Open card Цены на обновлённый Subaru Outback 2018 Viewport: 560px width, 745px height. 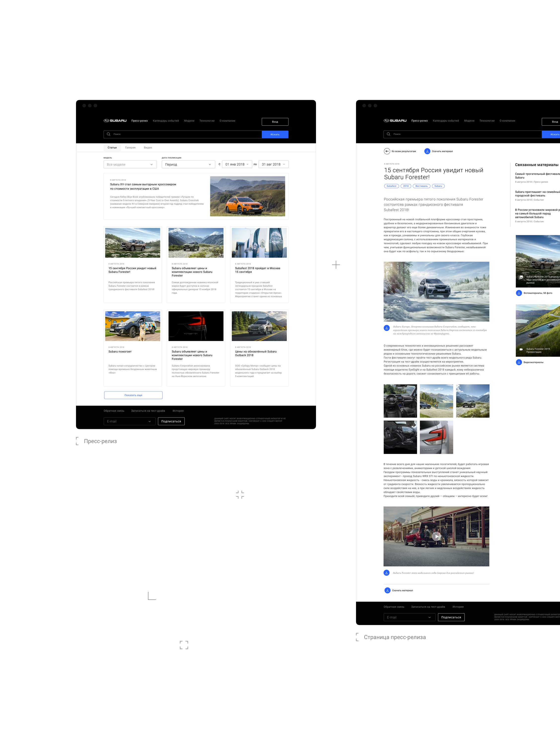(x=259, y=348)
